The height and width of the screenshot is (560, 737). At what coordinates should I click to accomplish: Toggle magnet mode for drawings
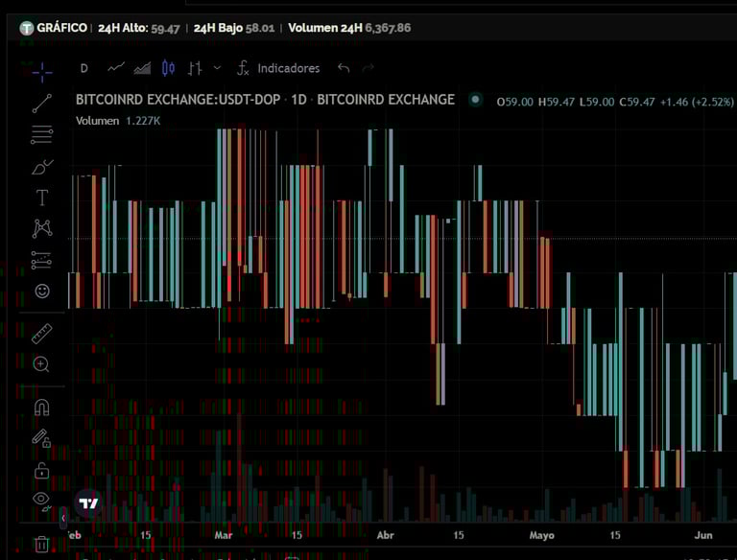tap(42, 407)
